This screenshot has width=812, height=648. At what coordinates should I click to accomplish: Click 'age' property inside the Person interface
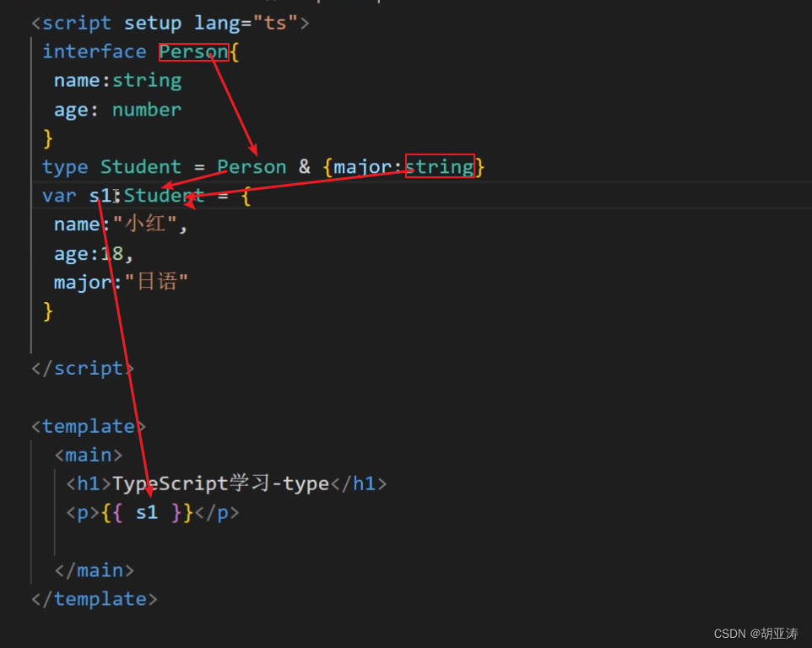pyautogui.click(x=72, y=111)
